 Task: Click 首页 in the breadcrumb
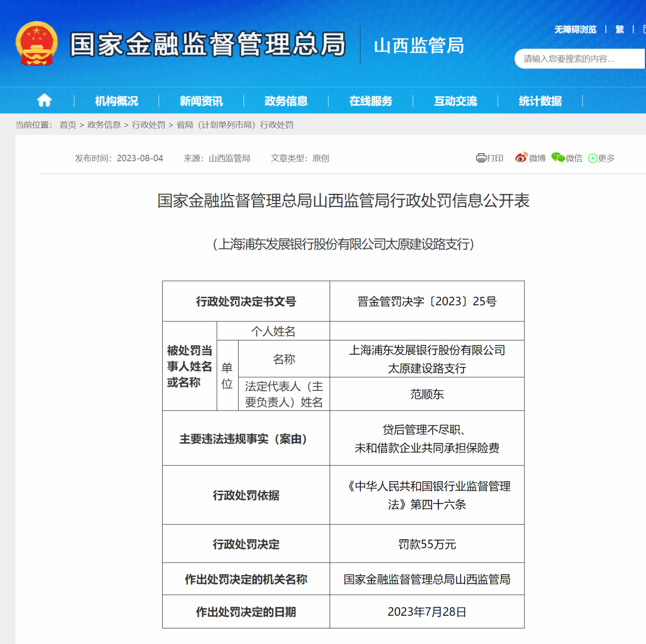pos(68,125)
